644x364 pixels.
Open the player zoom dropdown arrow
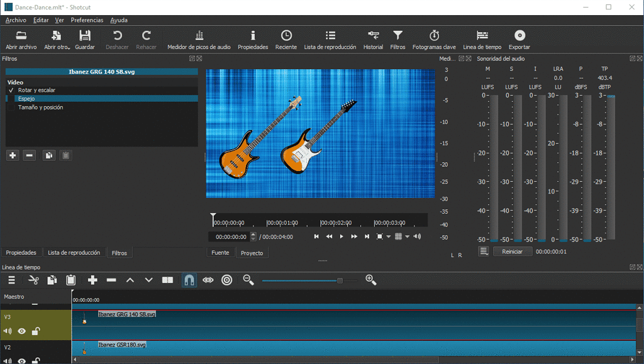(389, 237)
